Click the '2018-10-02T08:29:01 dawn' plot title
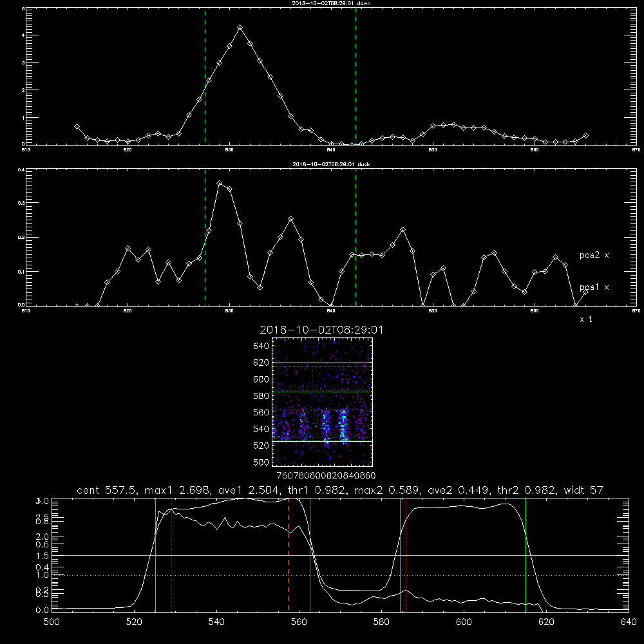Viewport: 644px width, 644px height. coord(331,3)
